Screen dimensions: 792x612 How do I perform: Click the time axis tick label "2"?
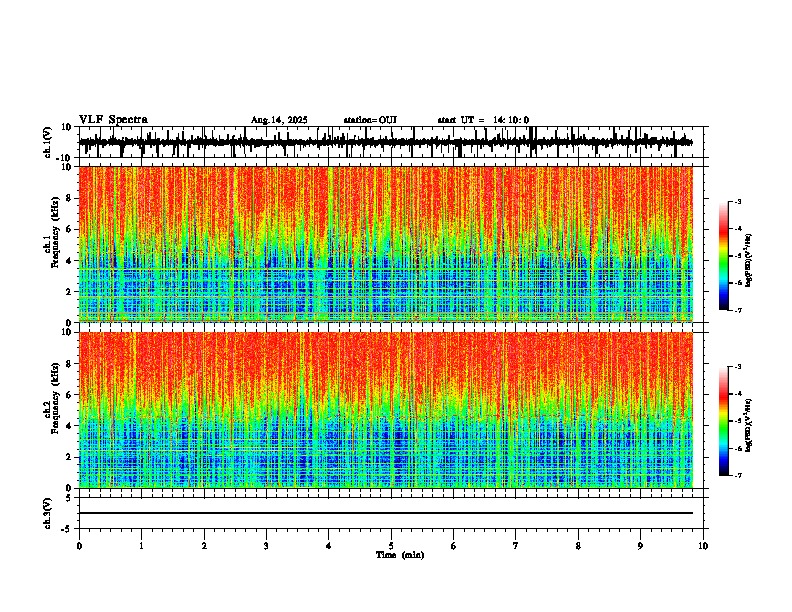click(204, 546)
